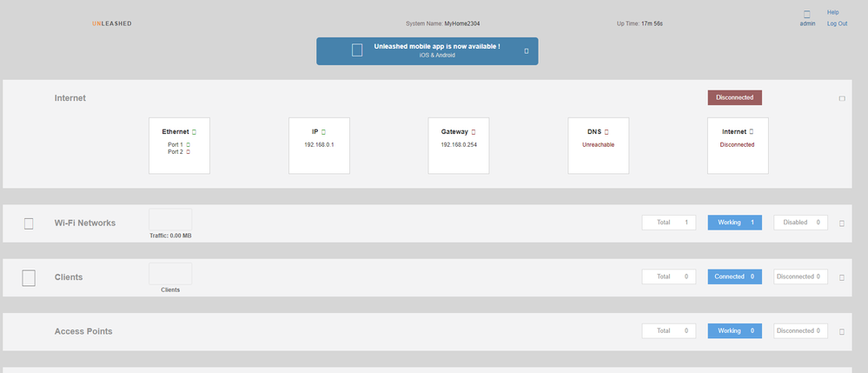Image resolution: width=868 pixels, height=373 pixels.
Task: Open the Help link
Action: (832, 12)
